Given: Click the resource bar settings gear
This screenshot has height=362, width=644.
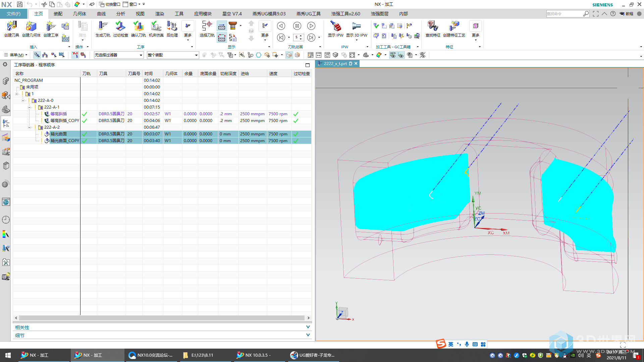Looking at the screenshot, I should 5,64.
